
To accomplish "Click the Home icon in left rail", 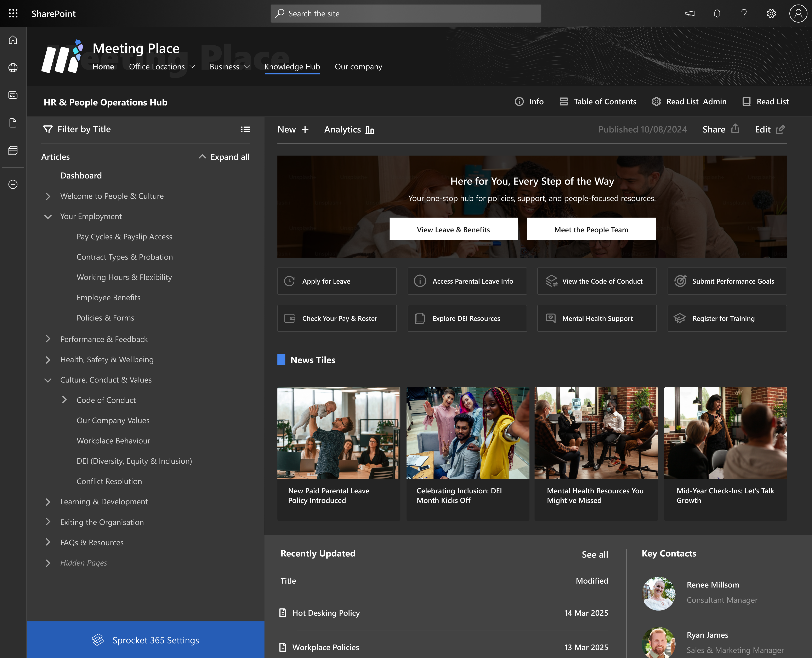I will (13, 40).
